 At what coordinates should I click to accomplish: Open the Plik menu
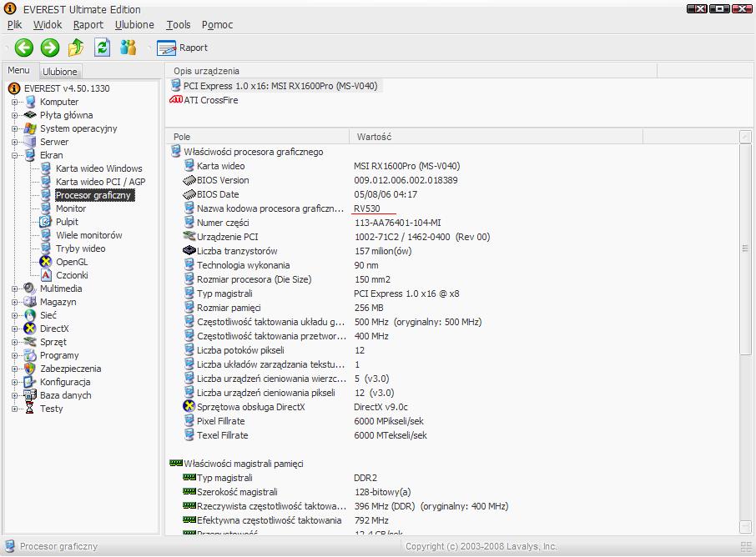point(14,24)
